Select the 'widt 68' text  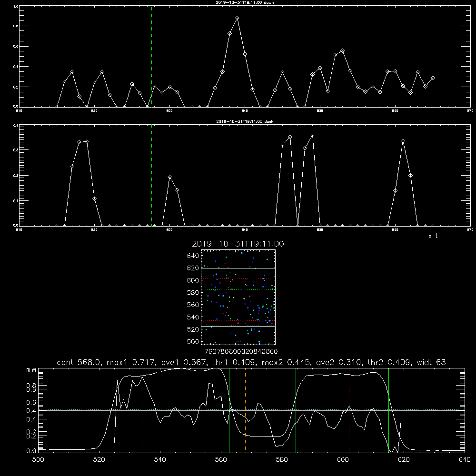(431, 362)
